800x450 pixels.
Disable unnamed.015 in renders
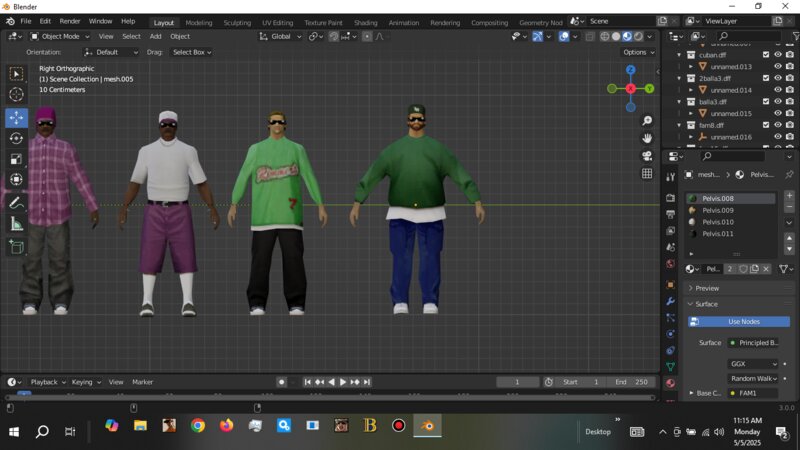(x=790, y=113)
